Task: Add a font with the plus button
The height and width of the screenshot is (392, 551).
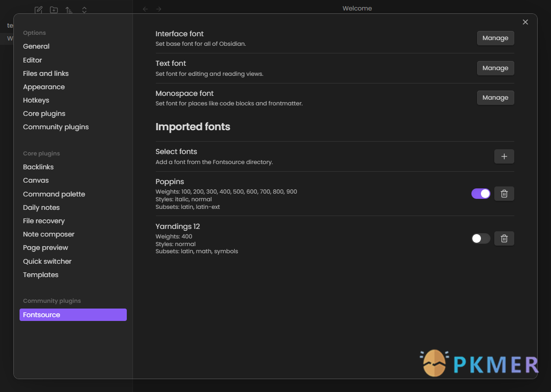Action: point(504,156)
